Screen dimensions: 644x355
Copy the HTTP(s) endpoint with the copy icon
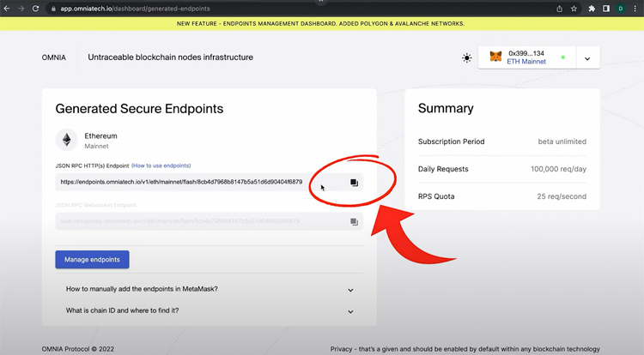[x=354, y=183]
